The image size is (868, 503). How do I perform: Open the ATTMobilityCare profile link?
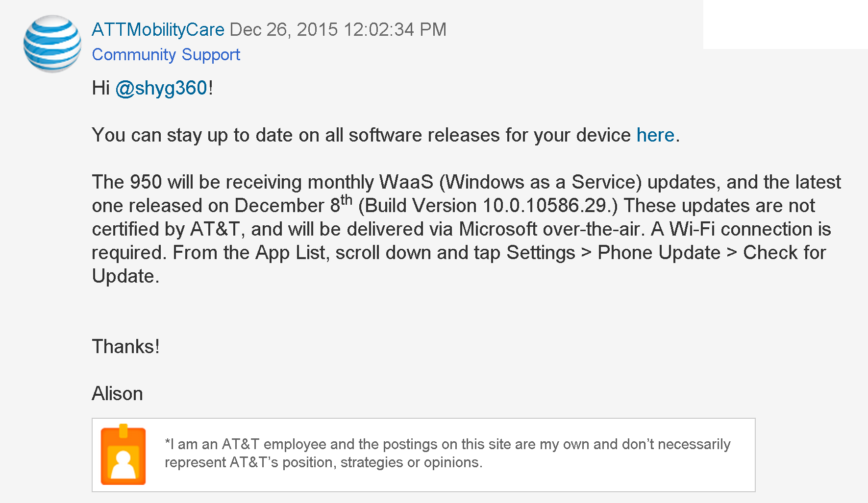(x=158, y=29)
